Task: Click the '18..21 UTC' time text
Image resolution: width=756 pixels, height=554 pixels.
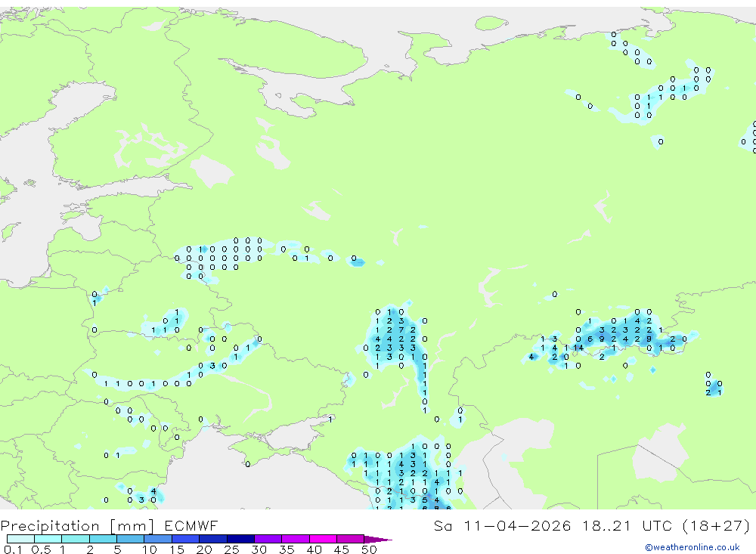Action: click(627, 525)
